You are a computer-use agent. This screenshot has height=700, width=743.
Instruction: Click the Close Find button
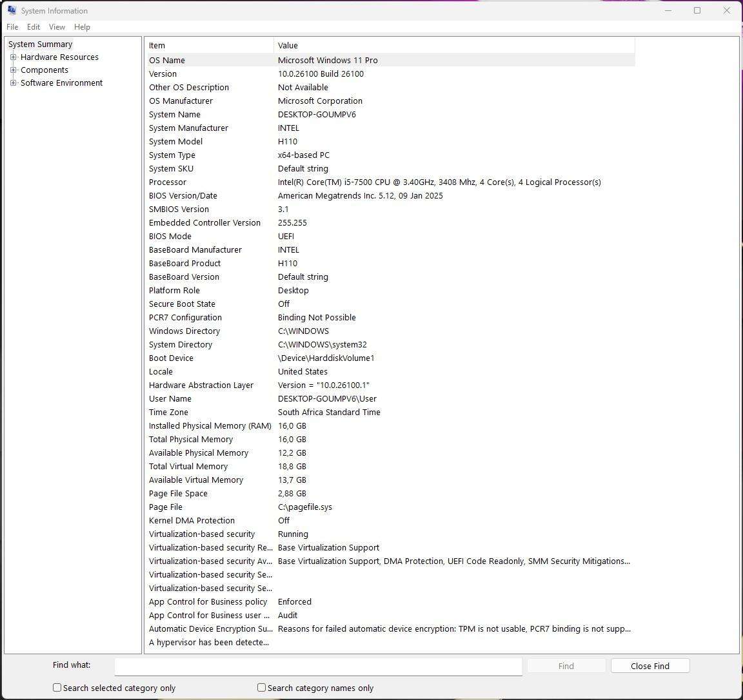(649, 665)
